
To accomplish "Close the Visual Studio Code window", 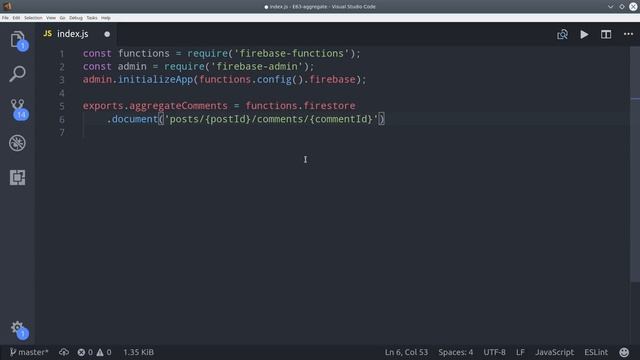I will (633, 7).
